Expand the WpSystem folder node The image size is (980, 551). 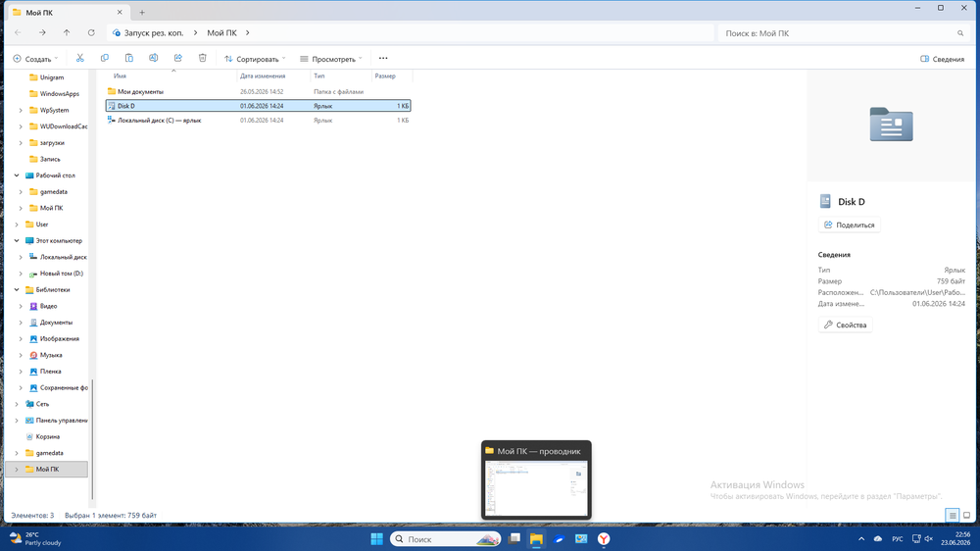click(x=21, y=110)
